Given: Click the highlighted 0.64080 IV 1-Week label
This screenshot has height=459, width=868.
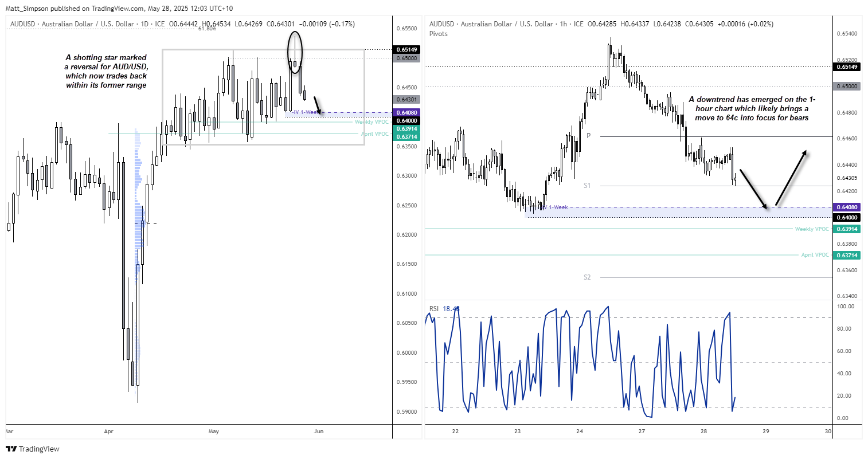Looking at the screenshot, I should (407, 113).
